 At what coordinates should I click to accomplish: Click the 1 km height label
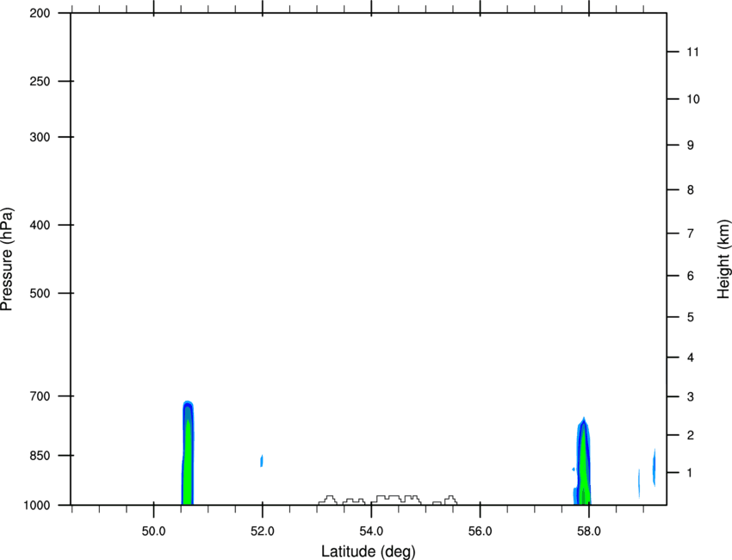(691, 473)
